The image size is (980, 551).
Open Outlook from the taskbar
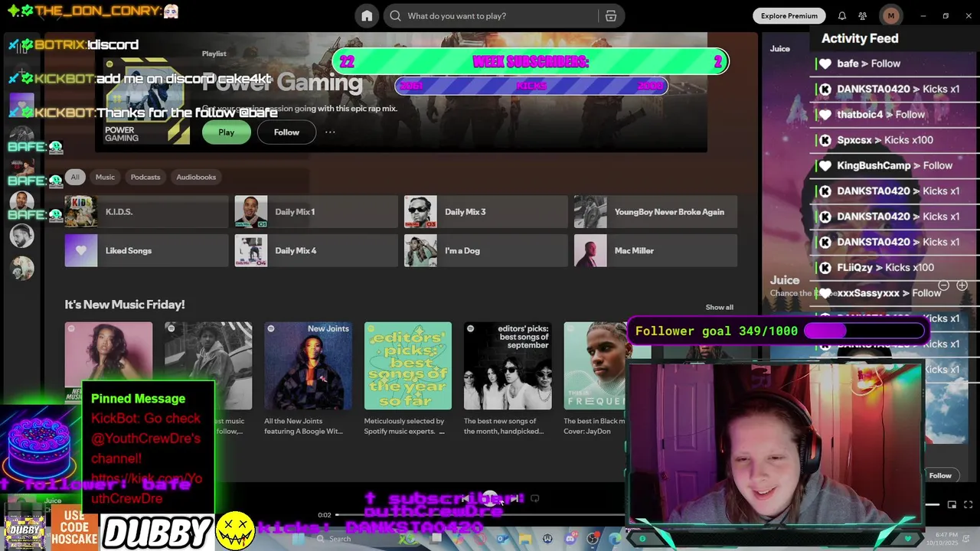pyautogui.click(x=502, y=539)
